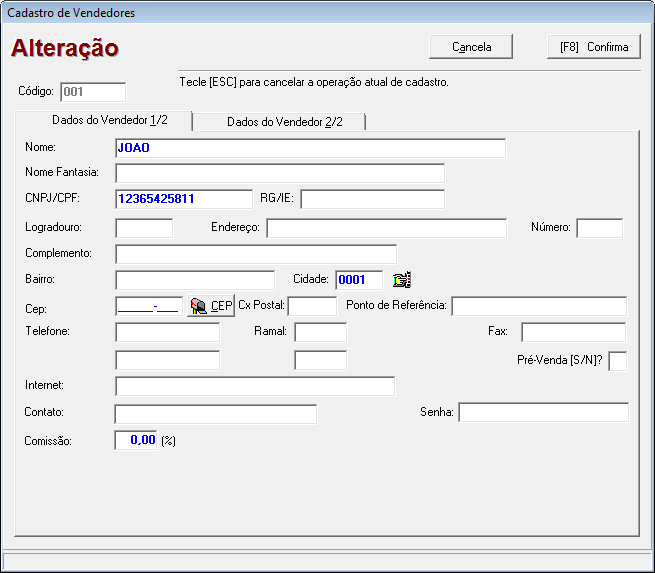This screenshot has width=655, height=573.
Task: Click the Número field
Action: [599, 228]
